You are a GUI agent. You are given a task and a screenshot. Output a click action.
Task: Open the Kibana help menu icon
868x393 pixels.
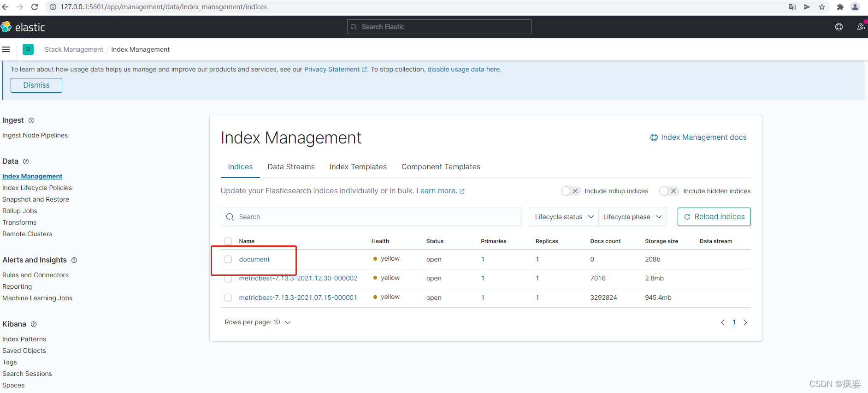(x=839, y=27)
